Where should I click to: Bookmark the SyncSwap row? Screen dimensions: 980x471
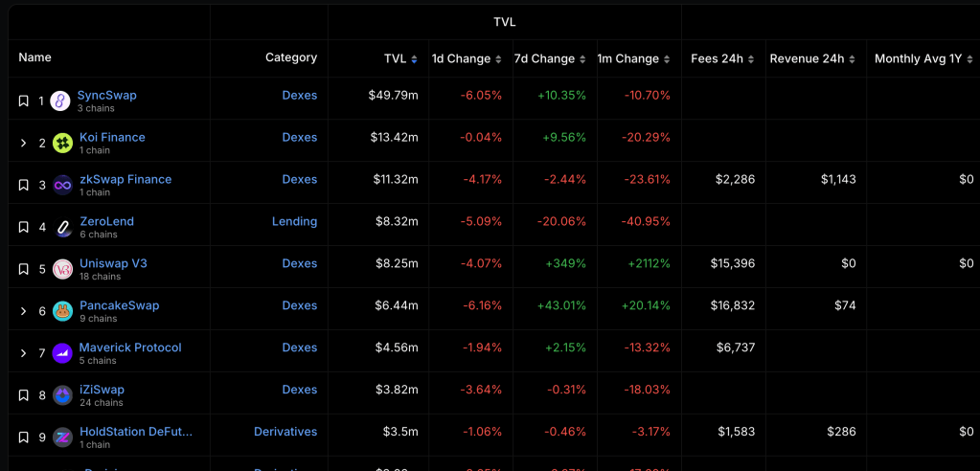coord(24,101)
